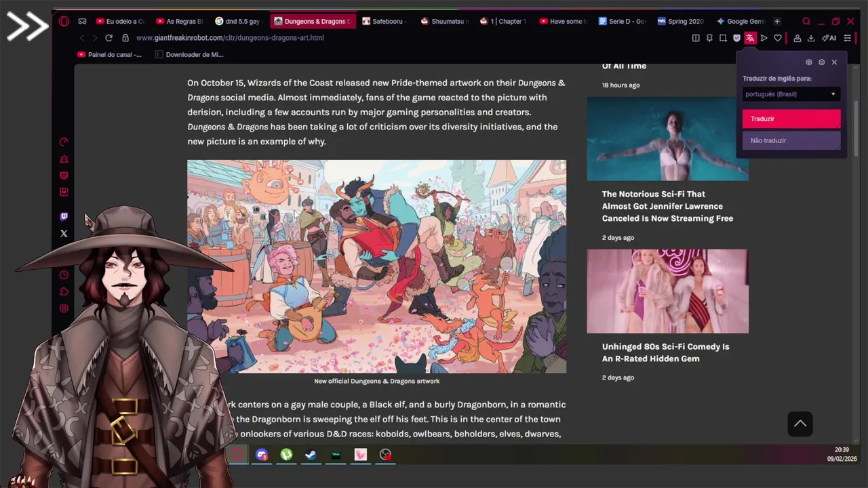Search tabs with magnifier icon
Viewport: 868px width, 488px height.
click(x=806, y=21)
